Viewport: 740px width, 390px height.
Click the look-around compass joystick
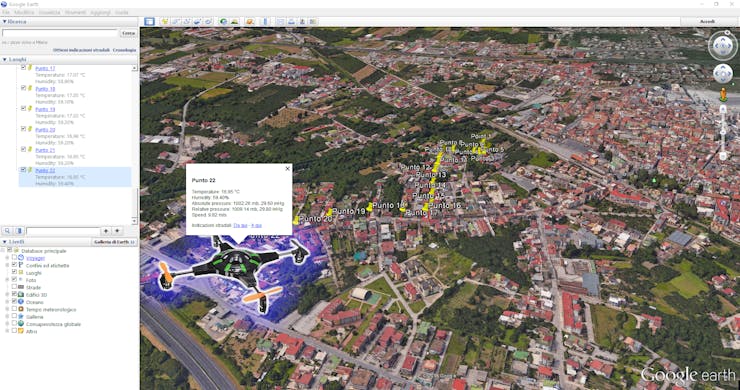click(723, 46)
